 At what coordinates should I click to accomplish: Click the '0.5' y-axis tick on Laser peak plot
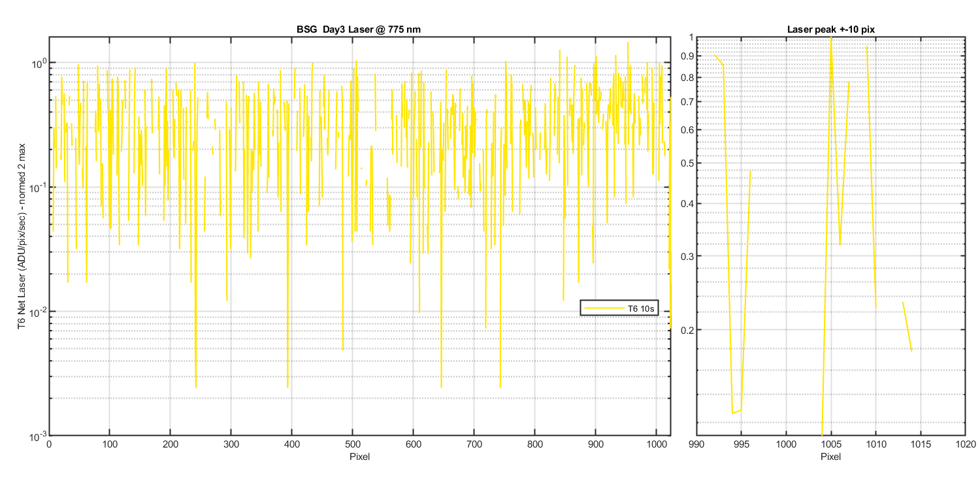pos(687,163)
